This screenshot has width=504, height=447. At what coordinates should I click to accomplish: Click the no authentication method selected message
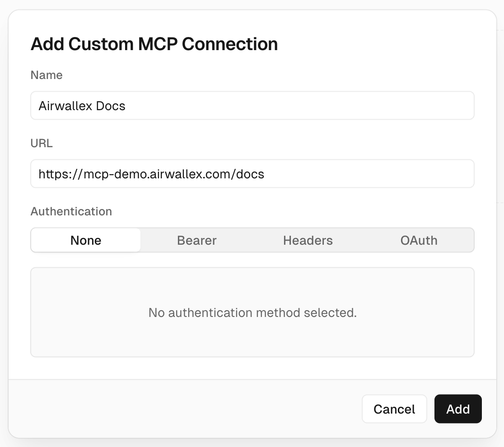[252, 312]
